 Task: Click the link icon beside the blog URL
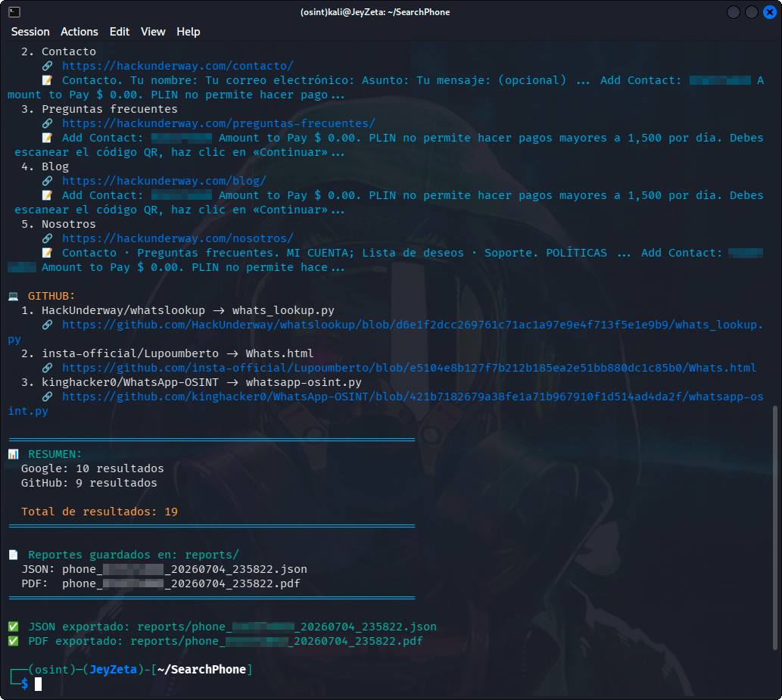48,181
